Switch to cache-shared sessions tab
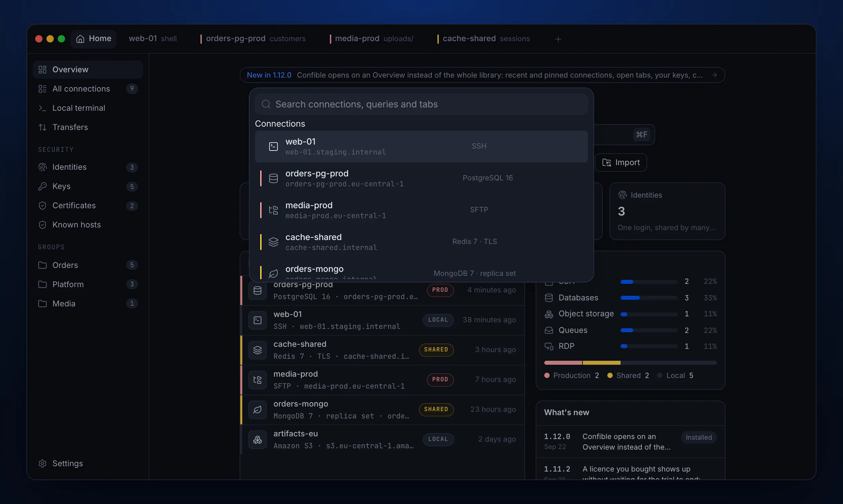843x504 pixels. click(x=483, y=39)
